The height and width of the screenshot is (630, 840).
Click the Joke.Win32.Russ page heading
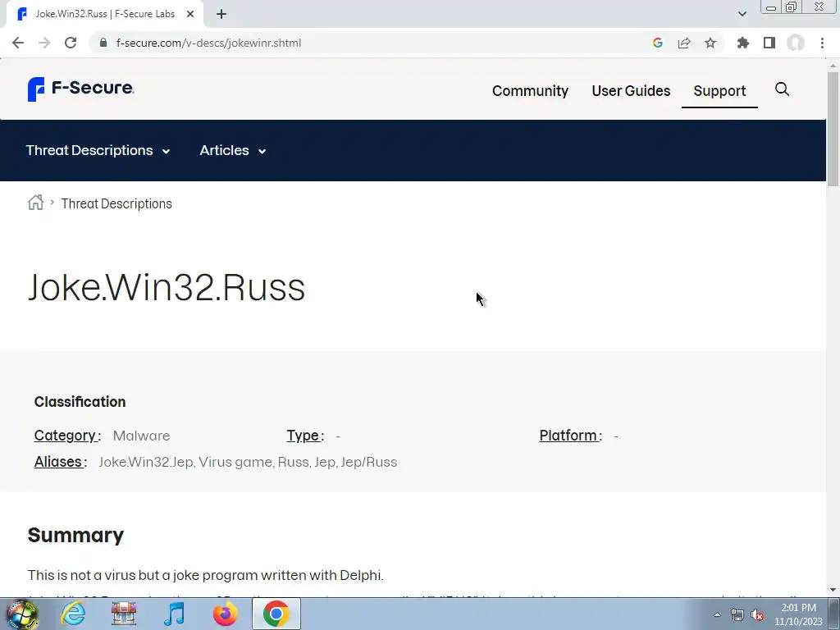(166, 288)
